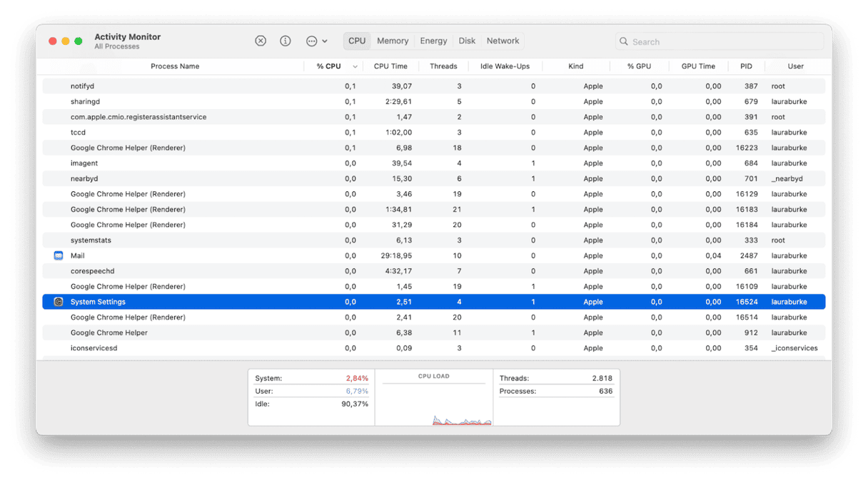The width and height of the screenshot is (868, 483).
Task: Sort processes by Threads column
Action: point(443,66)
